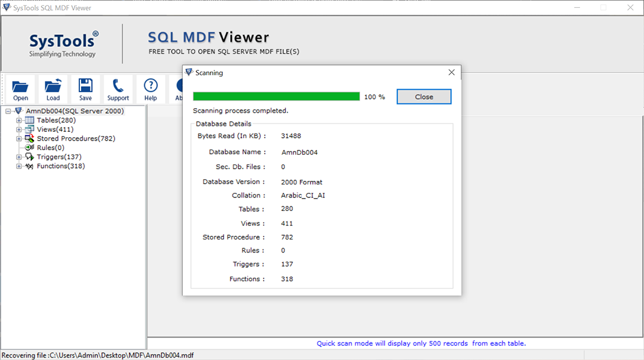644x360 pixels.
Task: Select Stored Procedures(782) tree item
Action: click(x=76, y=138)
